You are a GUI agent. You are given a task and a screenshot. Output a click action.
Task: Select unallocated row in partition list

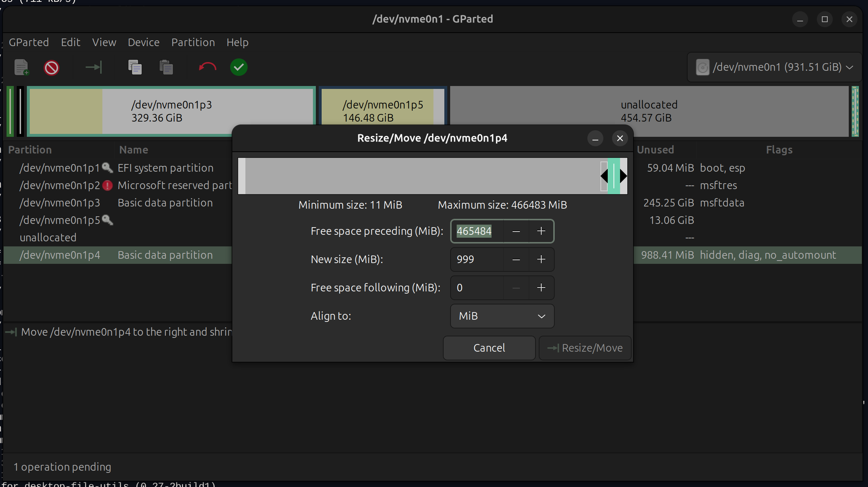point(118,238)
